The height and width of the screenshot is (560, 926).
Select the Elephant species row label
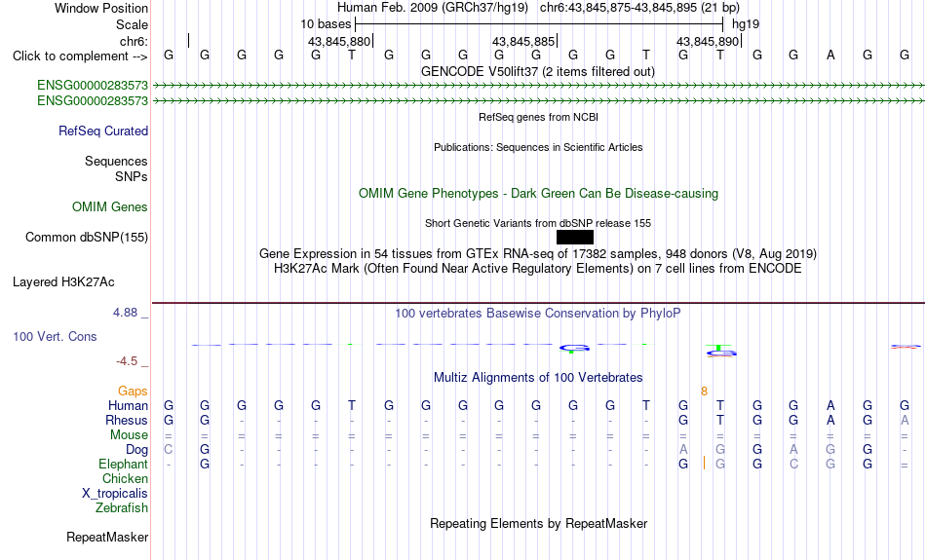[123, 465]
